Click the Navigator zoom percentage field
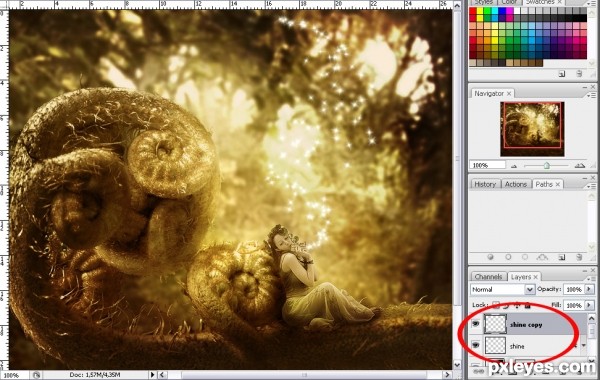 pyautogui.click(x=487, y=165)
